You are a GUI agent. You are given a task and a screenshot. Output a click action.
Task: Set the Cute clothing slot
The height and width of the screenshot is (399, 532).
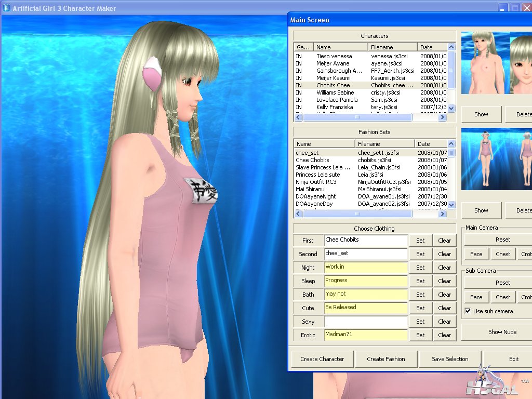point(420,308)
